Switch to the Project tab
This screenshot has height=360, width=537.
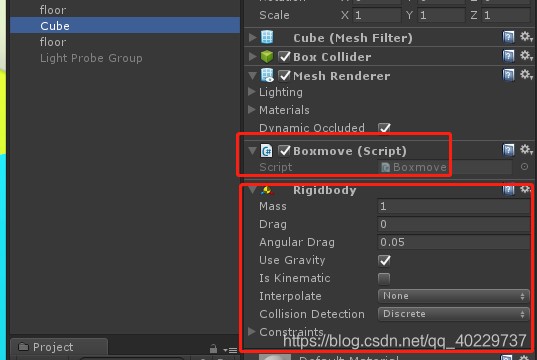[x=59, y=347]
